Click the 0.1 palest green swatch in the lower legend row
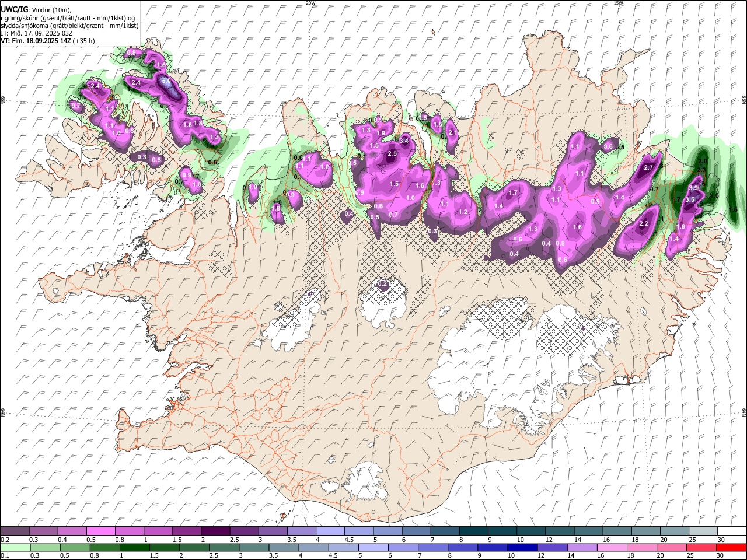 tap(15, 548)
